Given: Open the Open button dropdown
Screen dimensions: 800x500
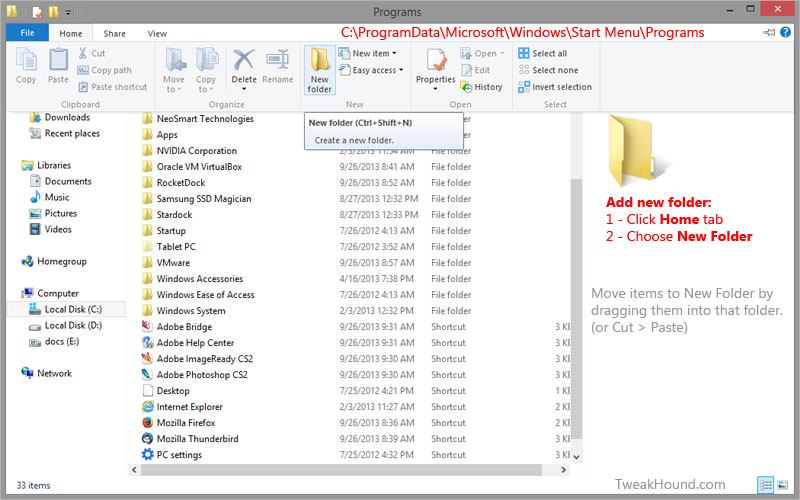Looking at the screenshot, I should [482, 53].
